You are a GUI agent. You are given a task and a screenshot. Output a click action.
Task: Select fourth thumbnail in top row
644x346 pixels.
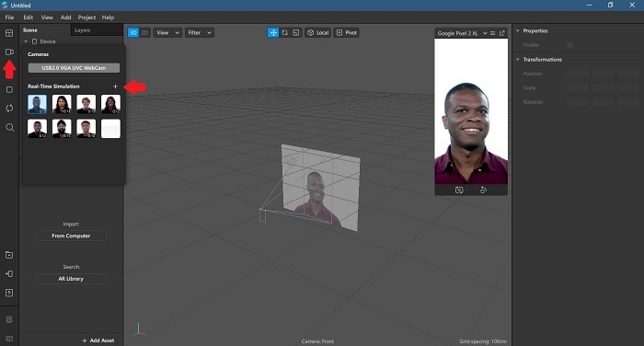point(111,104)
